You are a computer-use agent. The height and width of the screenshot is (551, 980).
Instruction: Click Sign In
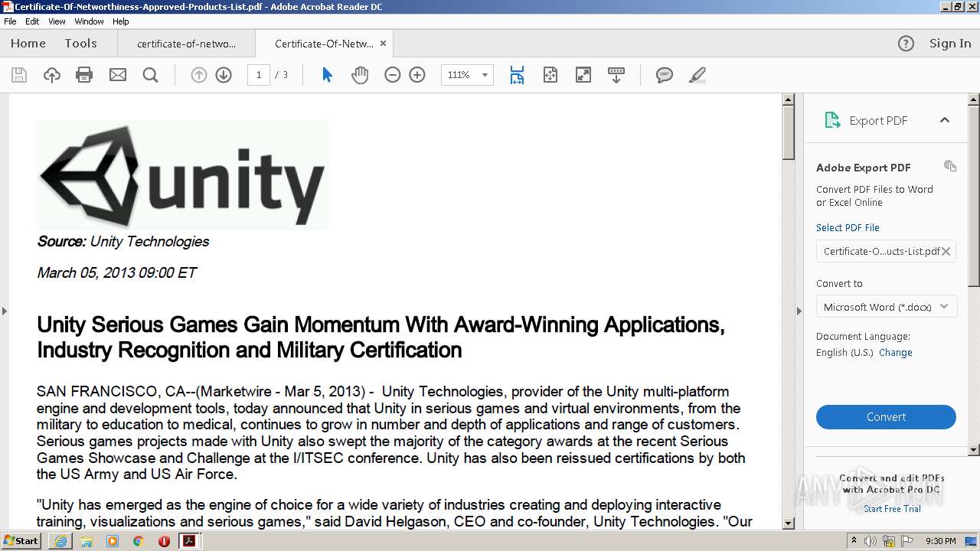(950, 44)
